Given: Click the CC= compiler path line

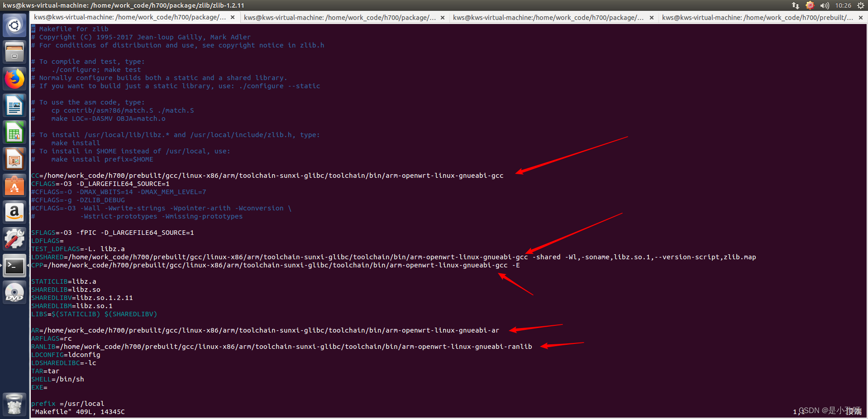Looking at the screenshot, I should [x=267, y=176].
